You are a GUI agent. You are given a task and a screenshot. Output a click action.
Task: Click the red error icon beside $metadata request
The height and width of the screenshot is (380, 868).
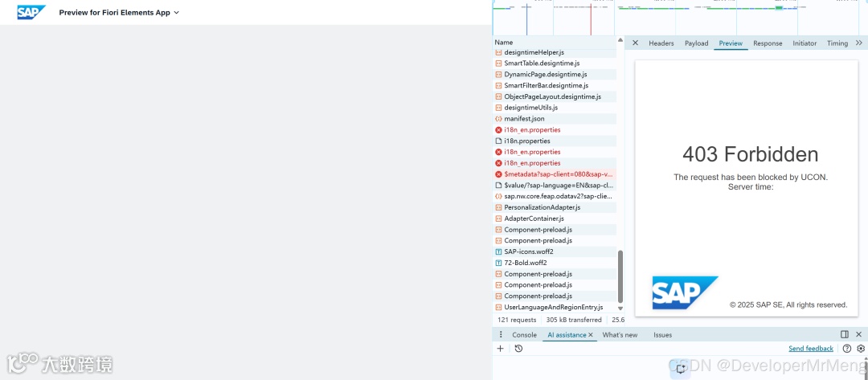[498, 174]
